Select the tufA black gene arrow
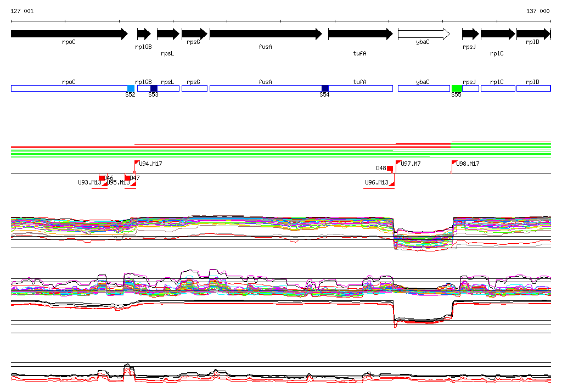 (x=361, y=34)
